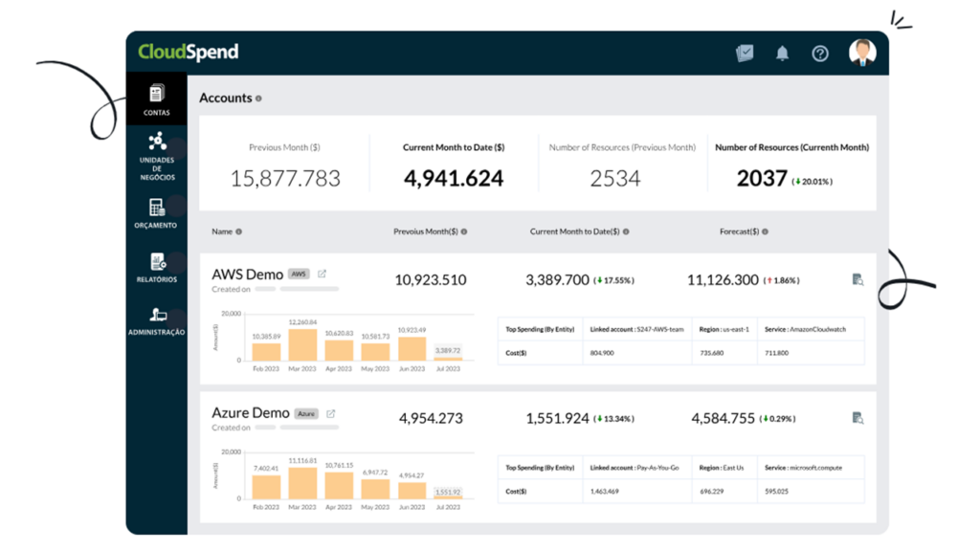Open the user profile avatar
The height and width of the screenshot is (551, 980).
(x=862, y=53)
